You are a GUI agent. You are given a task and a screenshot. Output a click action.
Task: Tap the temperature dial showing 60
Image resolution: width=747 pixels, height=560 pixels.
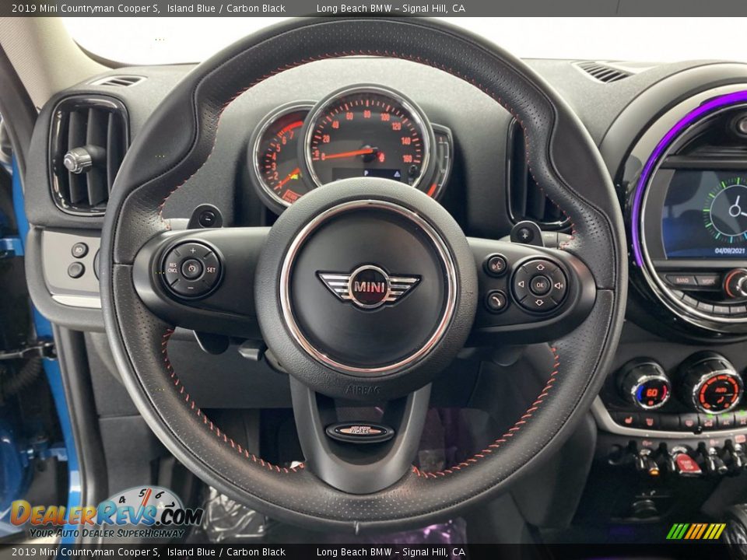coord(651,392)
